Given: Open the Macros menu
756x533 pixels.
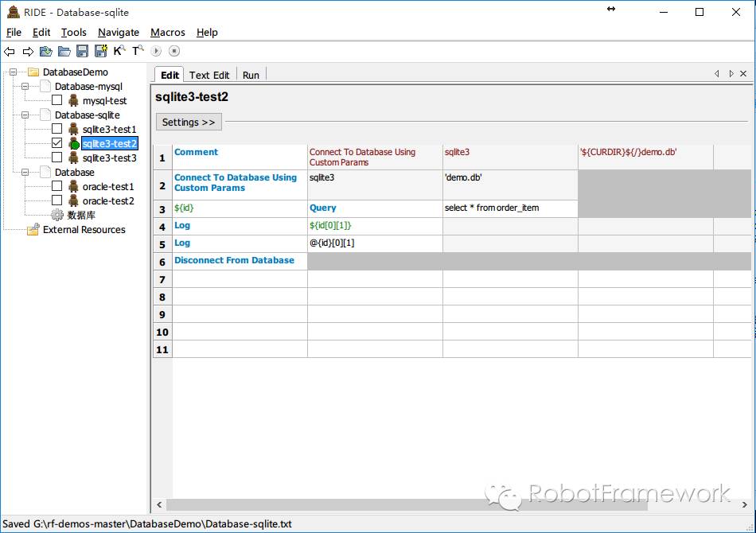Looking at the screenshot, I should [168, 33].
